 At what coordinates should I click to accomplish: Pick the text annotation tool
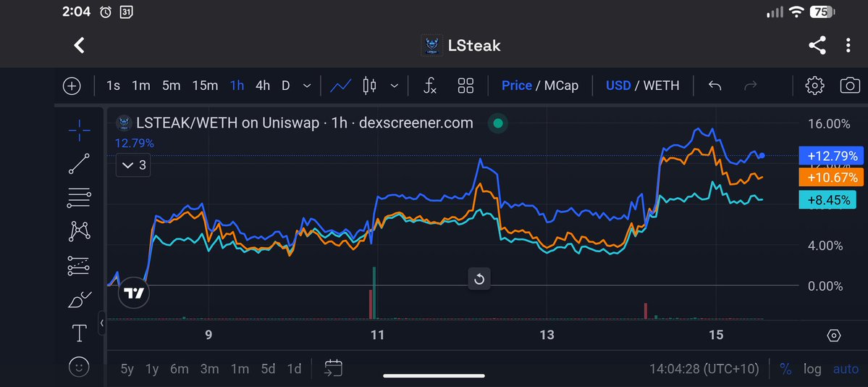[79, 333]
